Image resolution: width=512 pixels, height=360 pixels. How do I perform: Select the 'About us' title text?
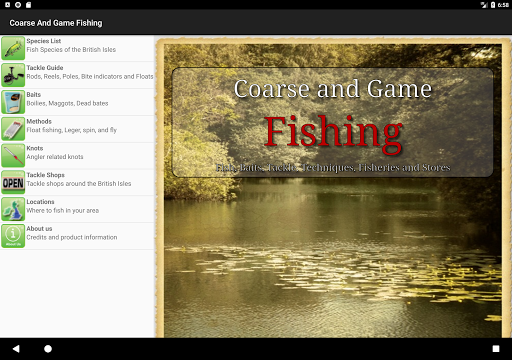point(39,229)
